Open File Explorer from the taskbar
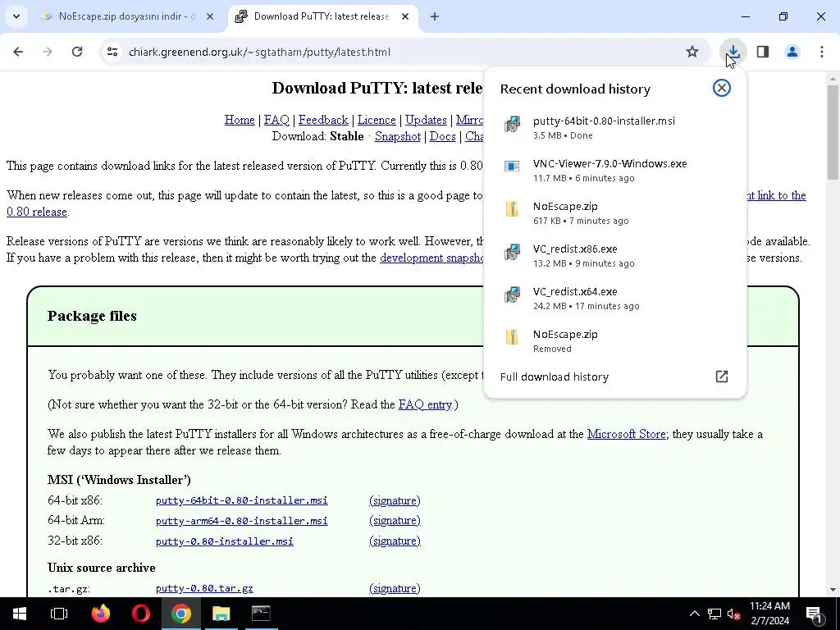Screen dimensions: 840x630 coord(221,614)
